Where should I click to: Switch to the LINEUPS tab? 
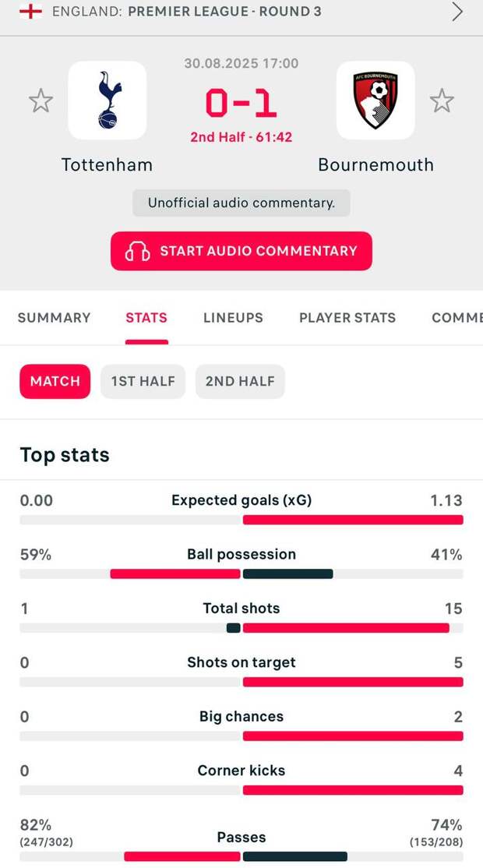coord(233,318)
